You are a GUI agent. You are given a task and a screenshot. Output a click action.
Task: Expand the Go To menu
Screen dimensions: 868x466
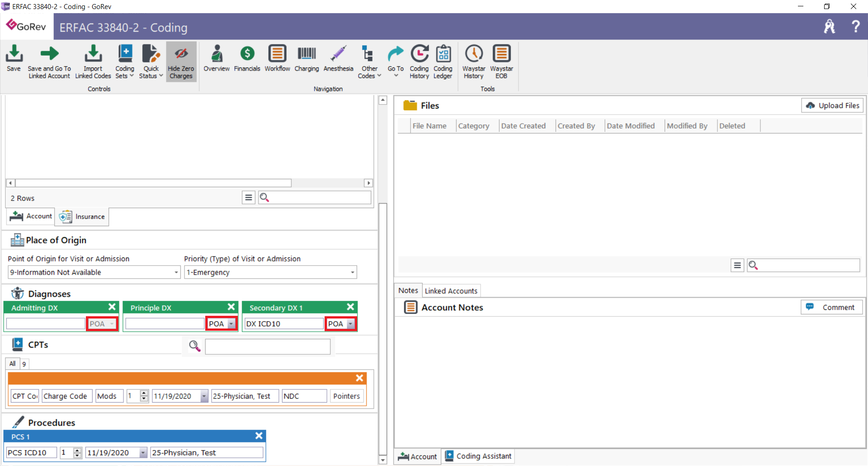396,61
